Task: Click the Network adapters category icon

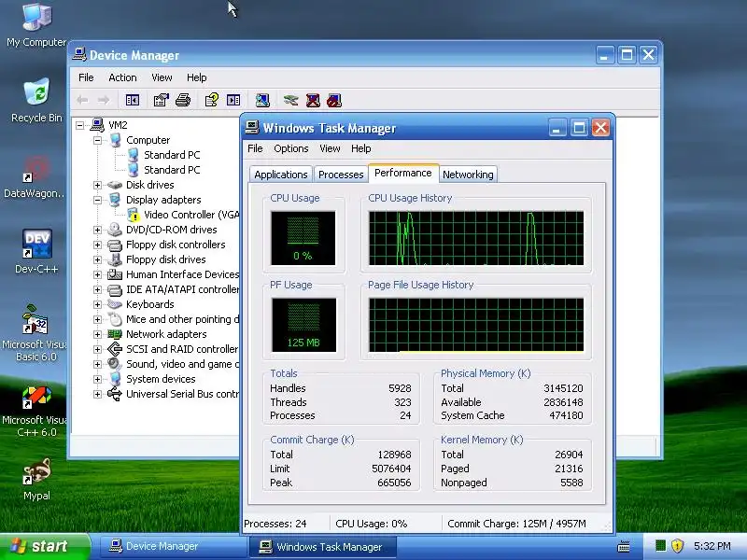Action: point(114,334)
